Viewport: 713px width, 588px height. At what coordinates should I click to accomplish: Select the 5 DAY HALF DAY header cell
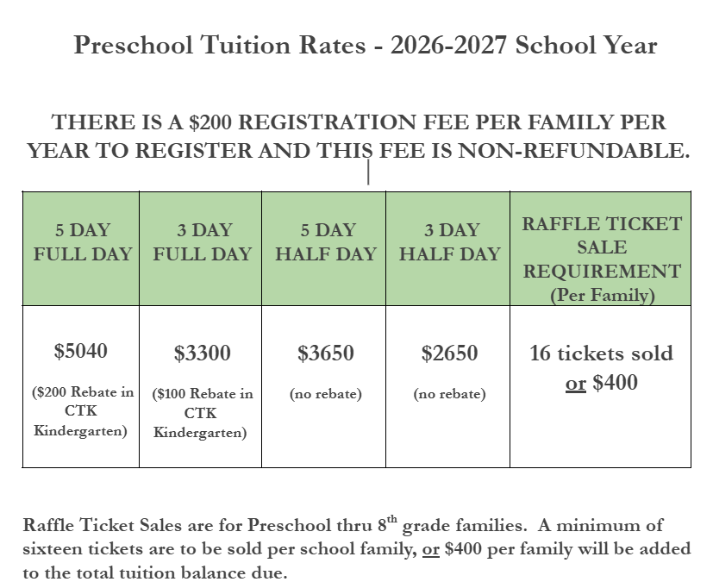tap(324, 248)
